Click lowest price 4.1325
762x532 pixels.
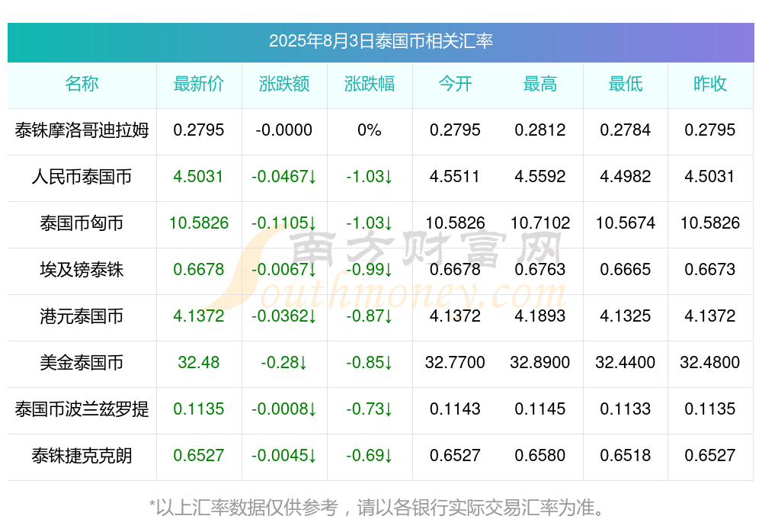coord(626,316)
